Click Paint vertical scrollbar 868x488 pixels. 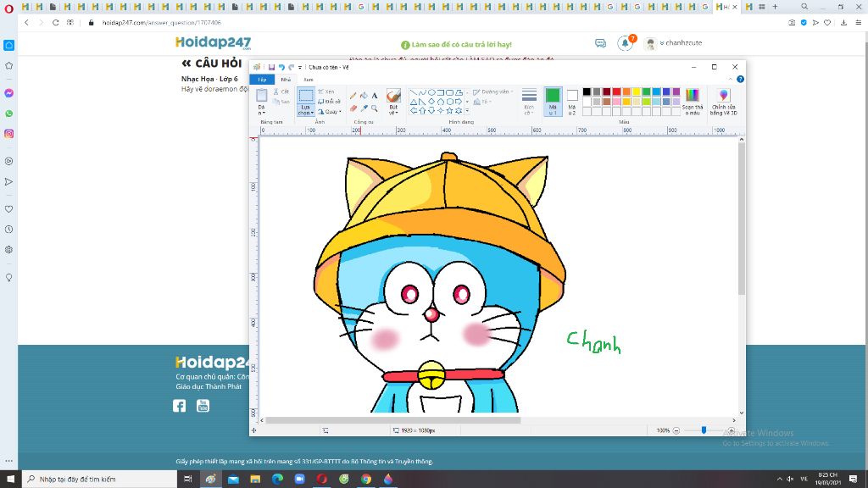click(x=741, y=219)
